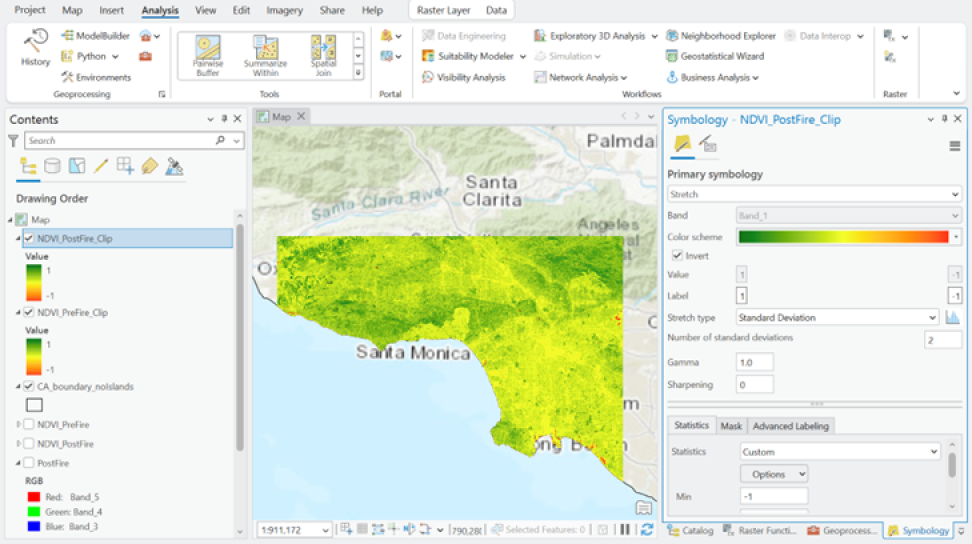The image size is (972, 544).
Task: Collapse the PostFire layer
Action: 19,463
